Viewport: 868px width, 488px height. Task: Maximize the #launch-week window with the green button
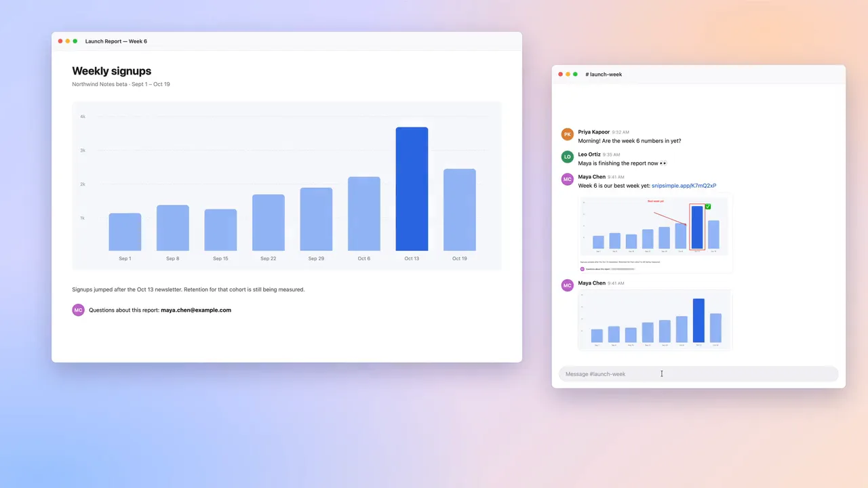(576, 75)
